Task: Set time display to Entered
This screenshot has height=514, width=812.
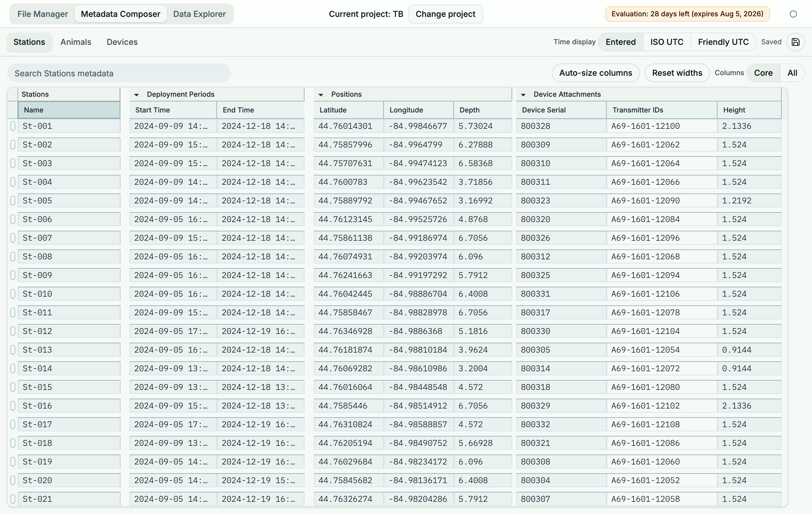Action: point(620,42)
